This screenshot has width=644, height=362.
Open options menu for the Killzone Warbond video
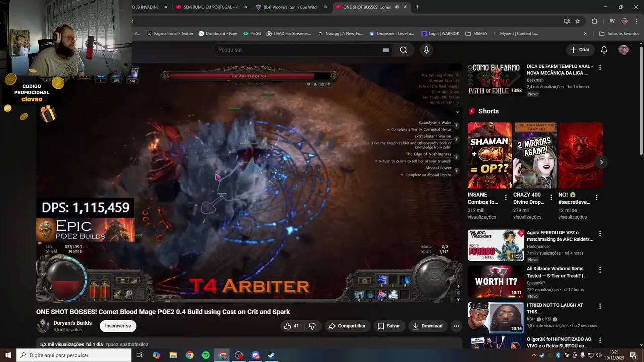[600, 270]
